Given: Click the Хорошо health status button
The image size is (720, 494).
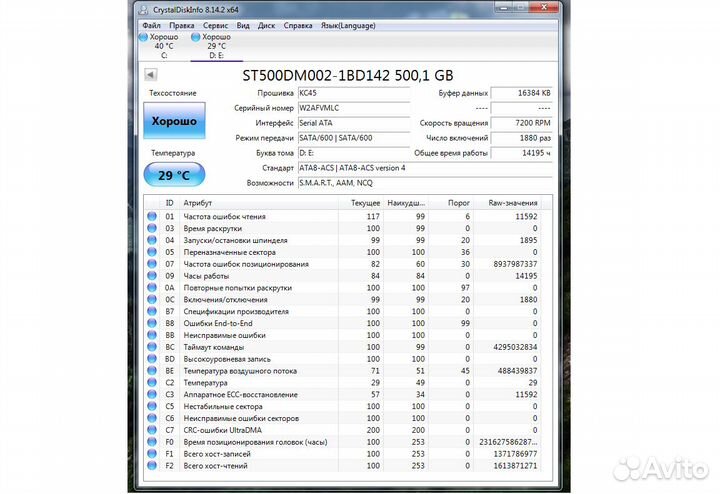Looking at the screenshot, I should 174,121.
